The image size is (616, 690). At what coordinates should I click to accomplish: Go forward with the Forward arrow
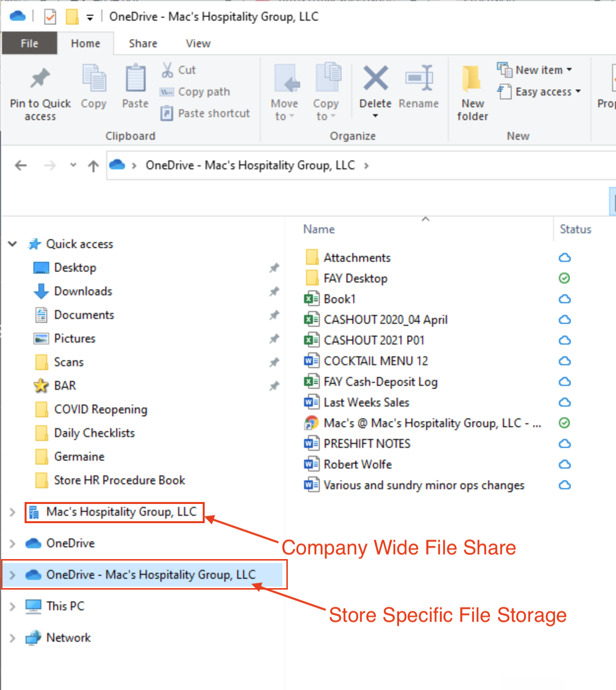click(50, 165)
